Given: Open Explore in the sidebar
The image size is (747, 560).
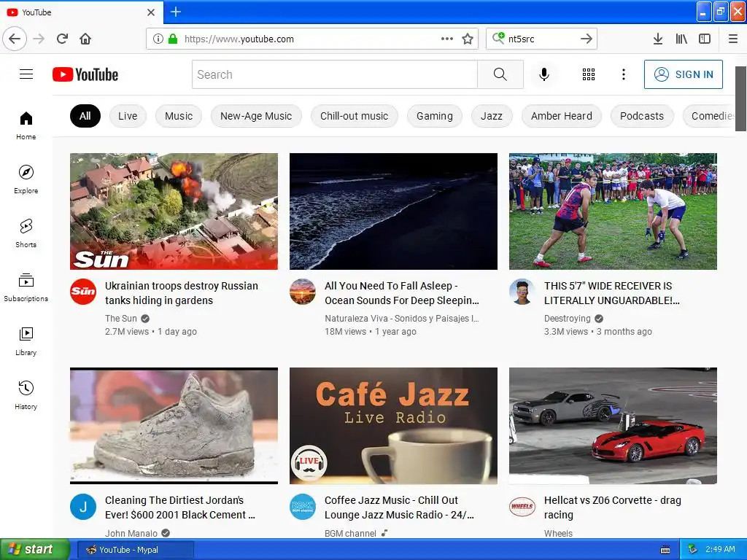Looking at the screenshot, I should 26,179.
